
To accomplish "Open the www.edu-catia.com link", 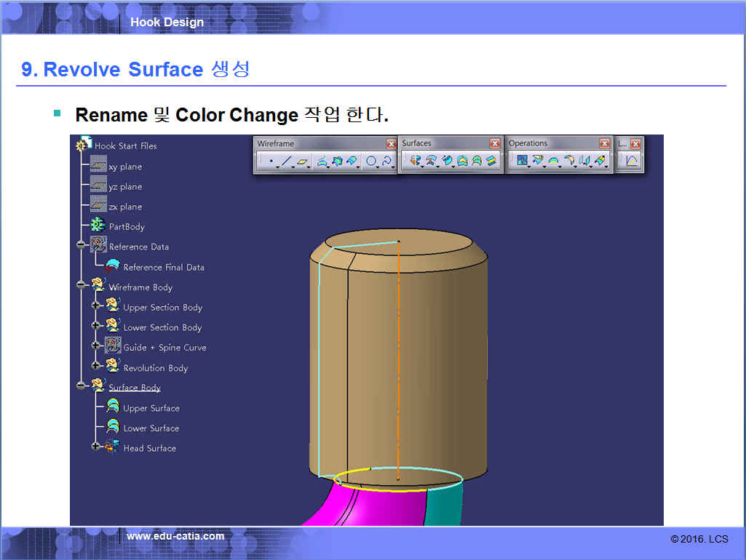I will click(x=175, y=537).
